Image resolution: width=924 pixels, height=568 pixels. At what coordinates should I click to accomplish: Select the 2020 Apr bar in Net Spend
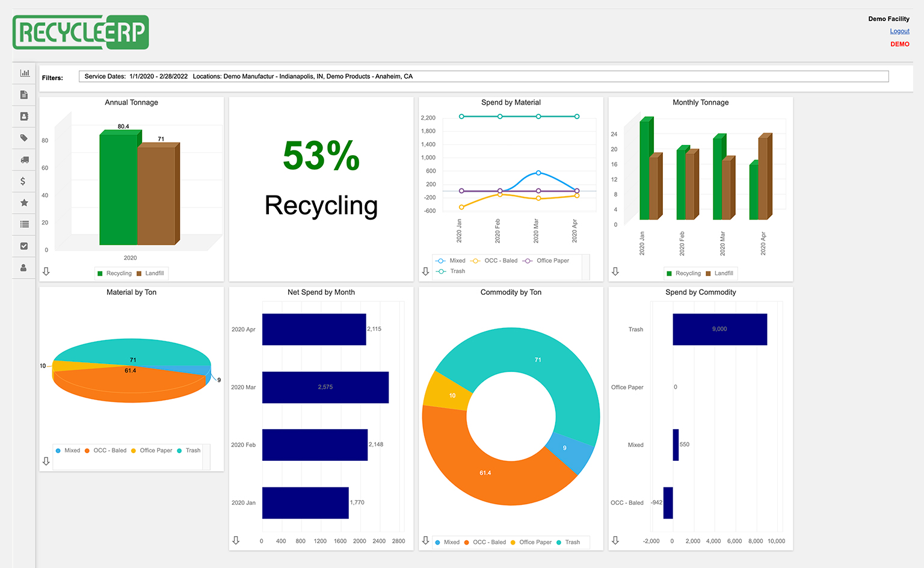point(314,330)
